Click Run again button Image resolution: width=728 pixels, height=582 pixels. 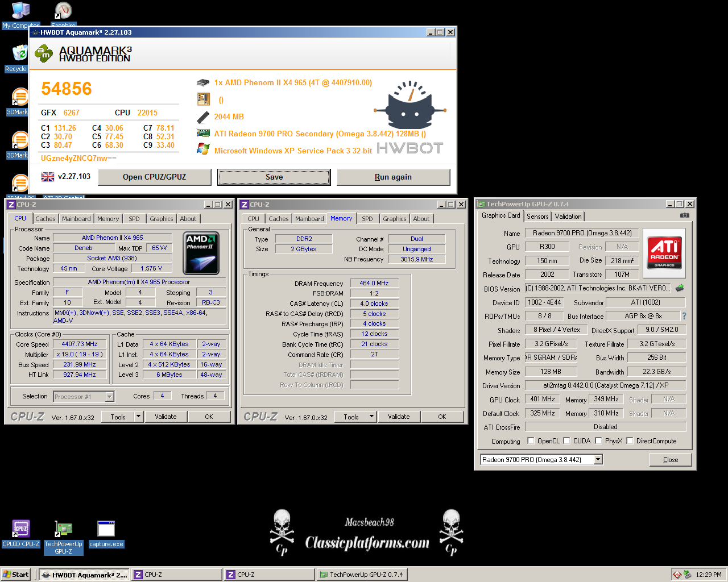point(393,177)
